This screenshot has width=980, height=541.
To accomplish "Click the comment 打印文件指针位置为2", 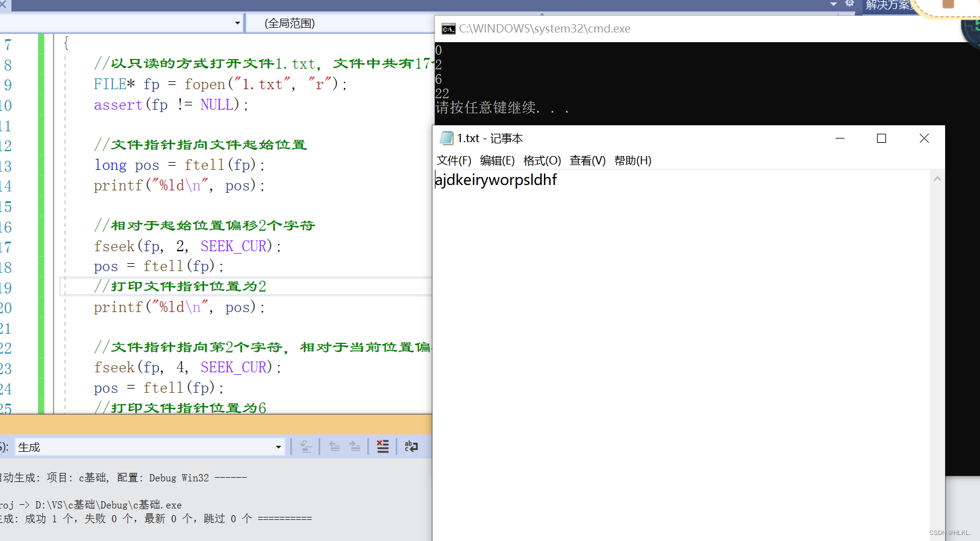I will coord(180,286).
